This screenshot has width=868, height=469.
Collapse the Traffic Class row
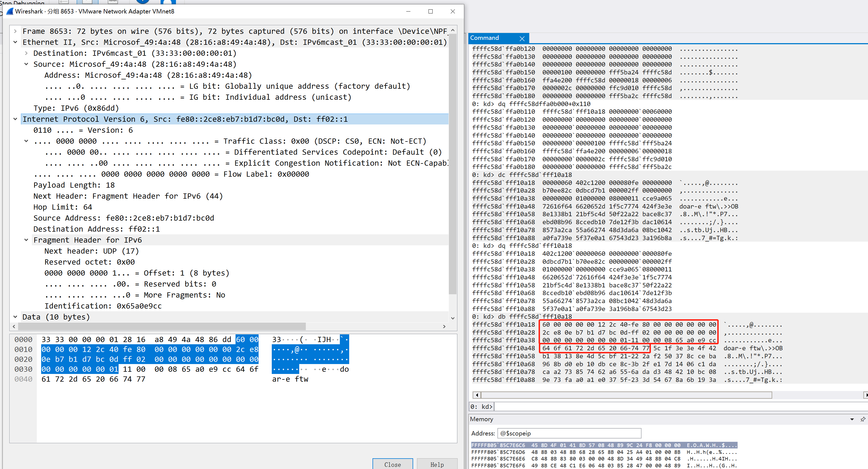[x=26, y=141]
